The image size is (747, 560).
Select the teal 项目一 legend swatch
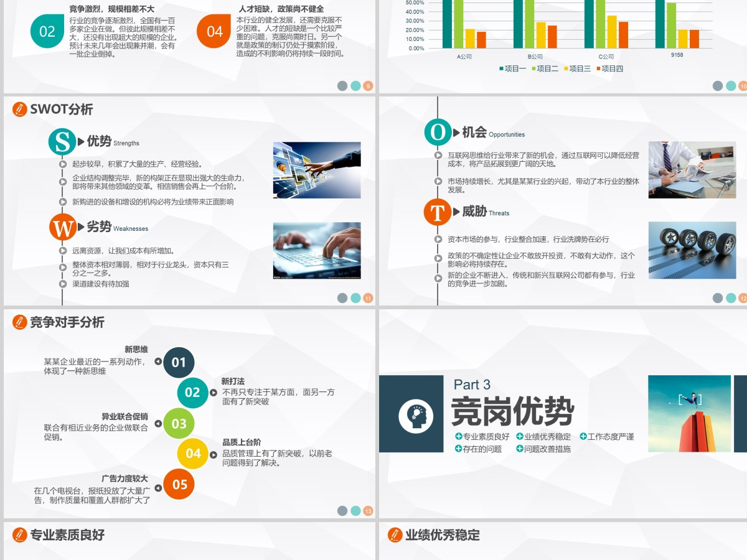click(x=501, y=68)
